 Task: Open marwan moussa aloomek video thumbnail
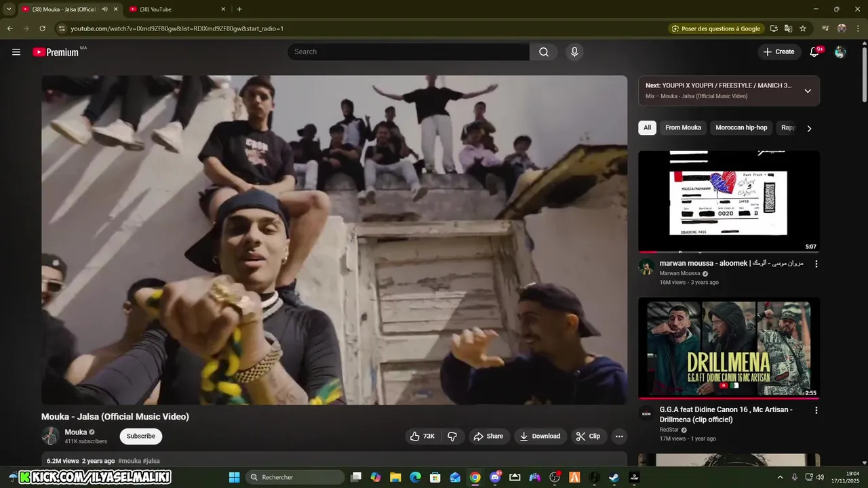728,201
